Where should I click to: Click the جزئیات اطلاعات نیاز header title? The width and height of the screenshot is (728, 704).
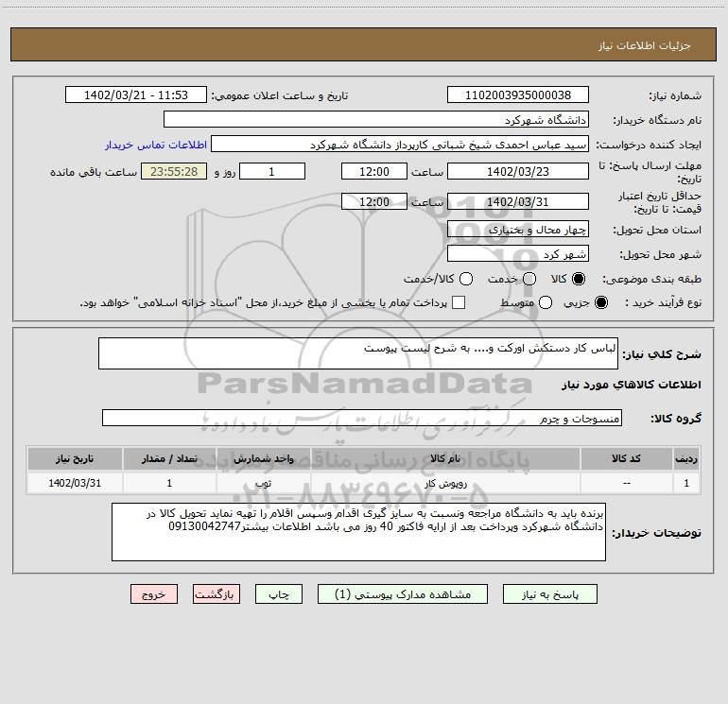point(645,45)
